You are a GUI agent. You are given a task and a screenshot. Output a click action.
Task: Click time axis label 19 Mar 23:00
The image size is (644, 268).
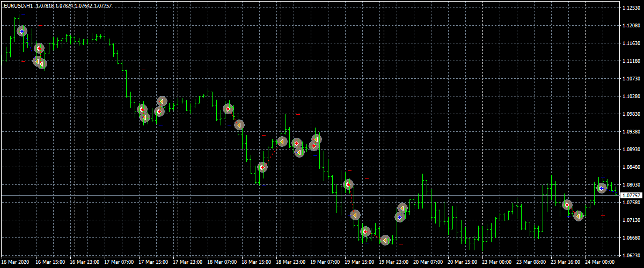(x=394, y=263)
